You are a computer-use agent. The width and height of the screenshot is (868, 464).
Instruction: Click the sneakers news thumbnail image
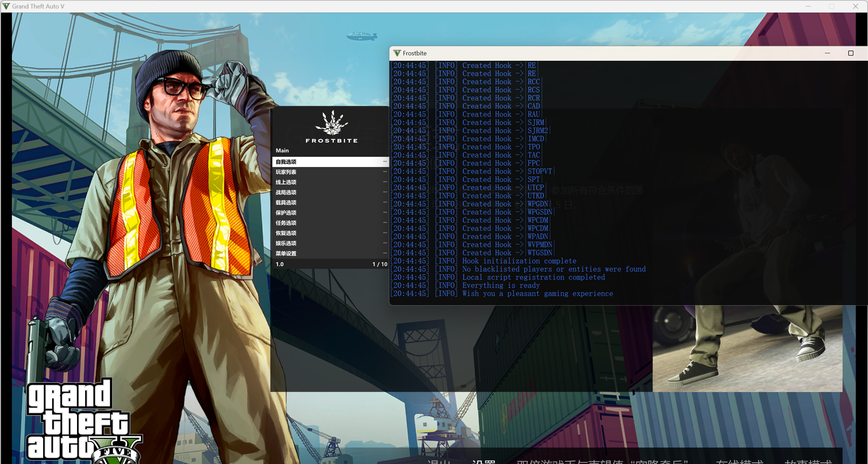coord(747,348)
